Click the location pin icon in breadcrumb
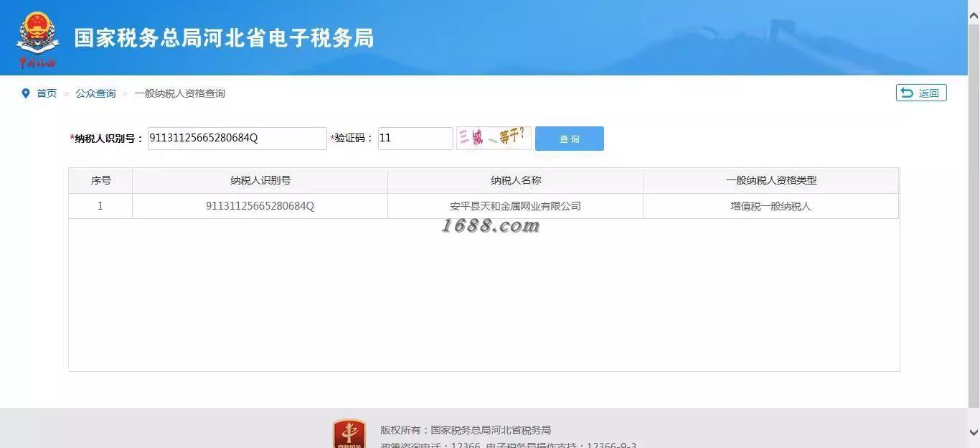 coord(26,93)
